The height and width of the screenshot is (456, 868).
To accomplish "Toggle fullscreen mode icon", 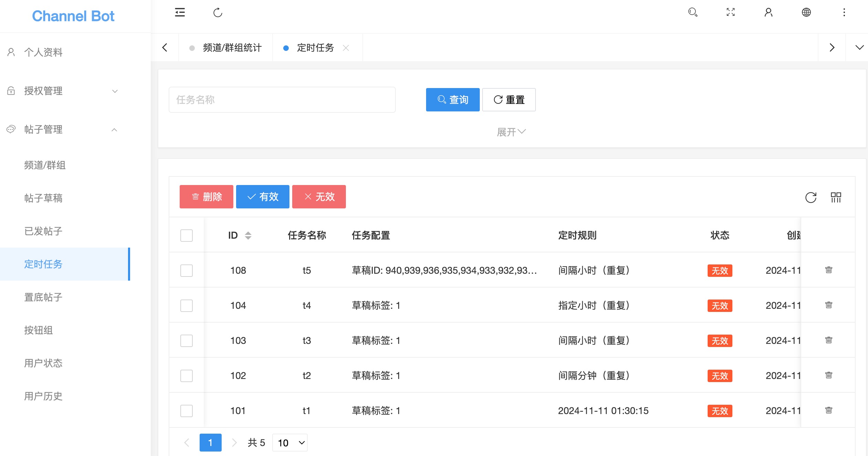I will tap(730, 12).
